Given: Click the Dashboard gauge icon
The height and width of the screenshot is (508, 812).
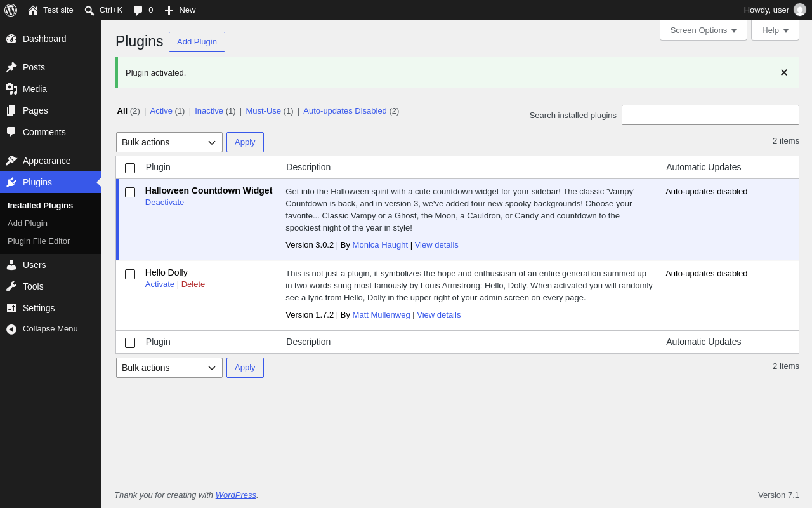Looking at the screenshot, I should click(x=11, y=39).
